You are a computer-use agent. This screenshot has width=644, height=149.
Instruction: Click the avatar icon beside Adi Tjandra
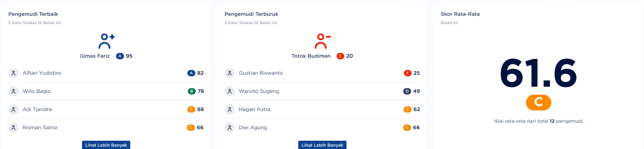(x=13, y=109)
